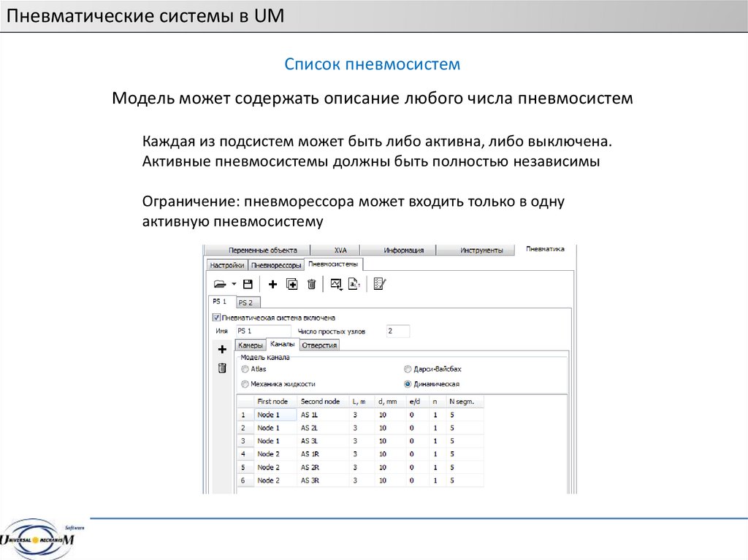The image size is (748, 560).
Task: Choose the 'Механика жидкости' channel model
Action: (245, 383)
